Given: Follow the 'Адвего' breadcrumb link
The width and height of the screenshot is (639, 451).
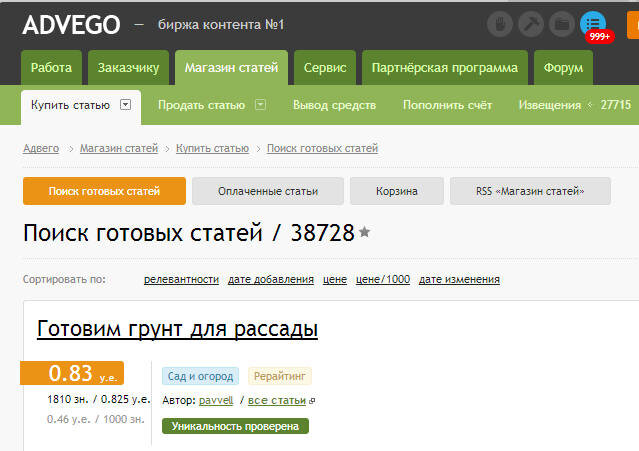Looking at the screenshot, I should tap(41, 148).
